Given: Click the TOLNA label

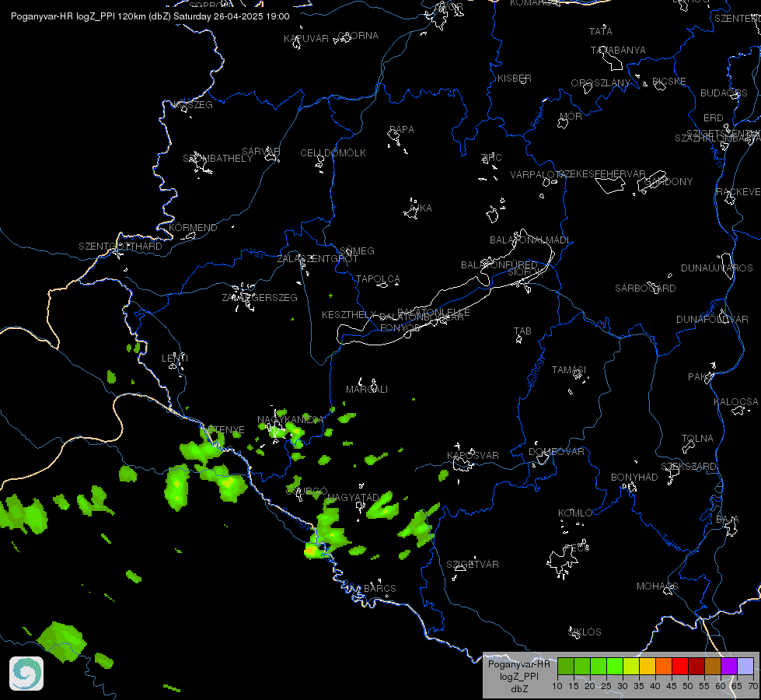Looking at the screenshot, I should point(697,439).
